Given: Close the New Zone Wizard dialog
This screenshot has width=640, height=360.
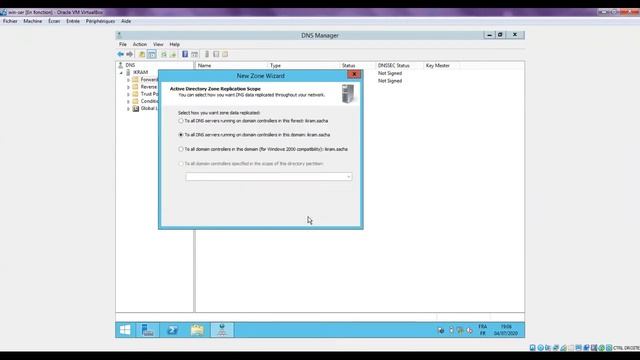Looking at the screenshot, I should click(354, 74).
